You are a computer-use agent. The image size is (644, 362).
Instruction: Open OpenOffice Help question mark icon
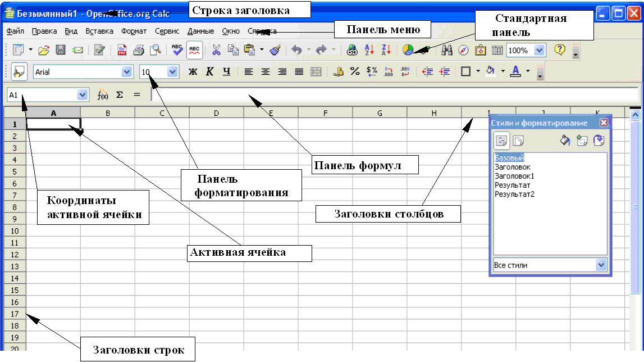(x=559, y=50)
